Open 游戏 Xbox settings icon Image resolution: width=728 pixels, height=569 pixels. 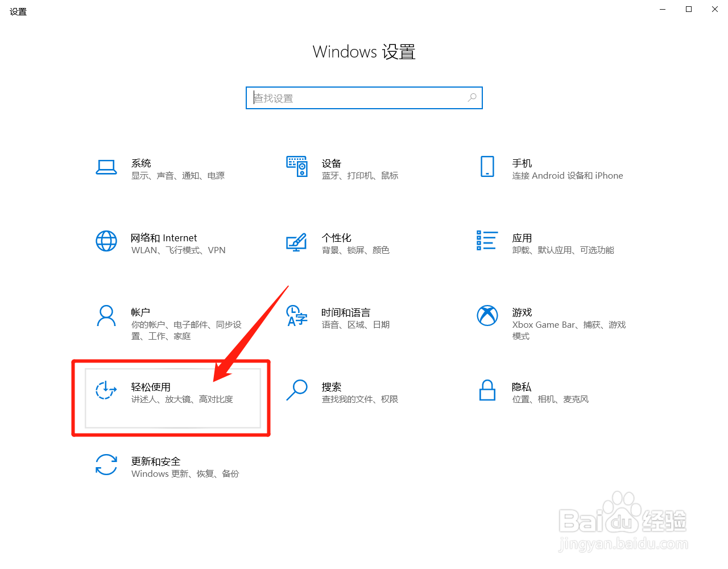click(x=487, y=316)
